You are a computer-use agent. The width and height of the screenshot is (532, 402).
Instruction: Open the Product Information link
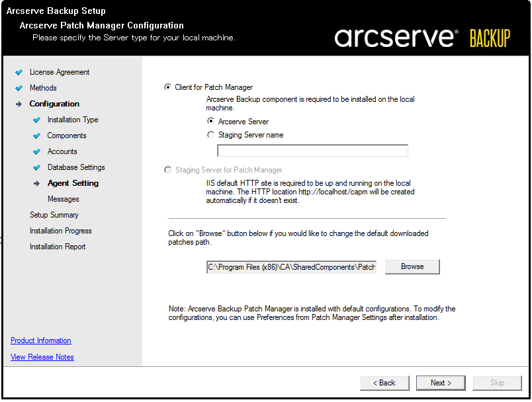41,341
